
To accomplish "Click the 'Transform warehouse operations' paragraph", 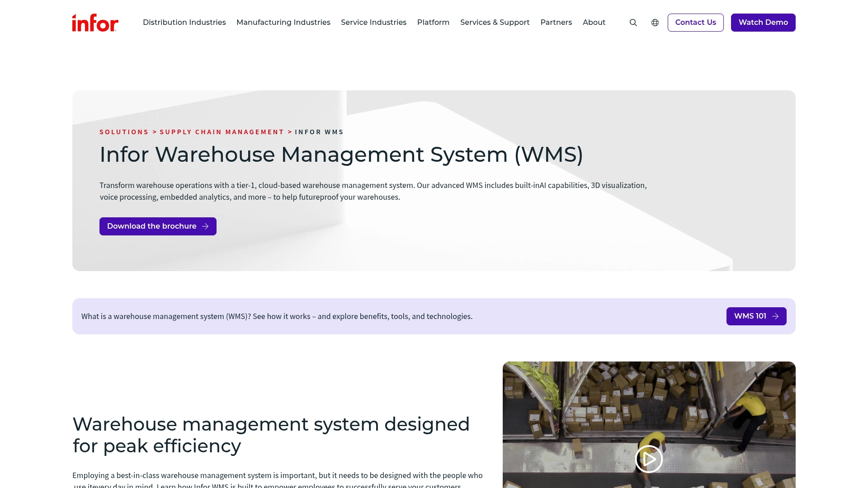I will click(373, 191).
